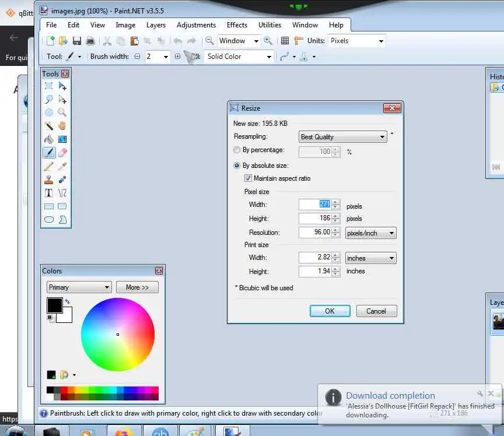The width and height of the screenshot is (504, 436).
Task: Click Cancel in the Resize dialog
Action: pos(376,311)
